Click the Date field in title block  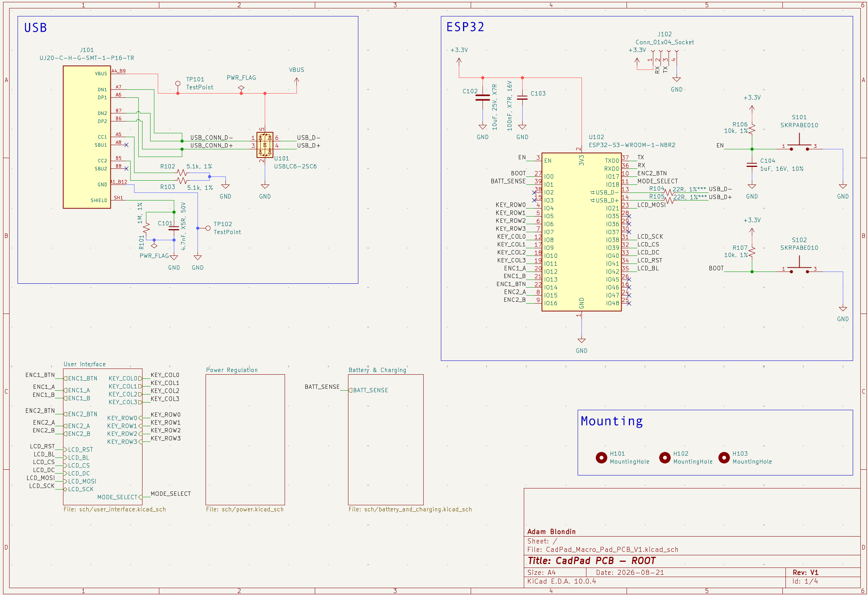[630, 572]
